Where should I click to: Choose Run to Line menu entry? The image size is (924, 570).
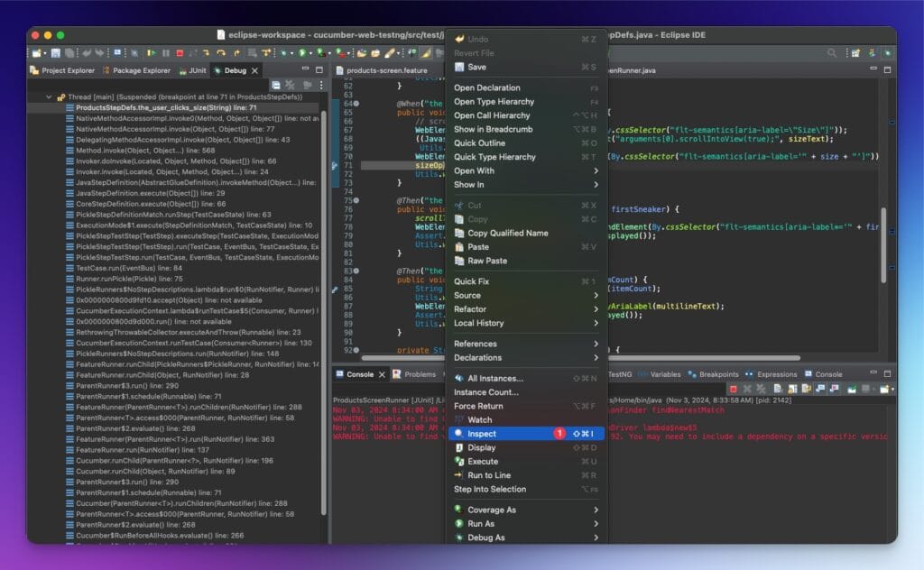(x=526, y=475)
